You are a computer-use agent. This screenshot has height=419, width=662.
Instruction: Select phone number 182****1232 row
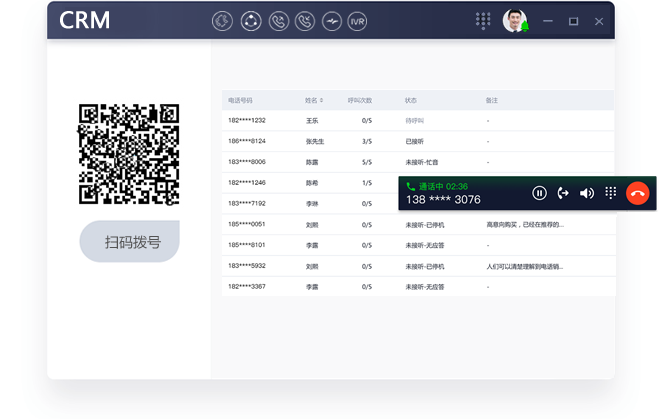247,120
